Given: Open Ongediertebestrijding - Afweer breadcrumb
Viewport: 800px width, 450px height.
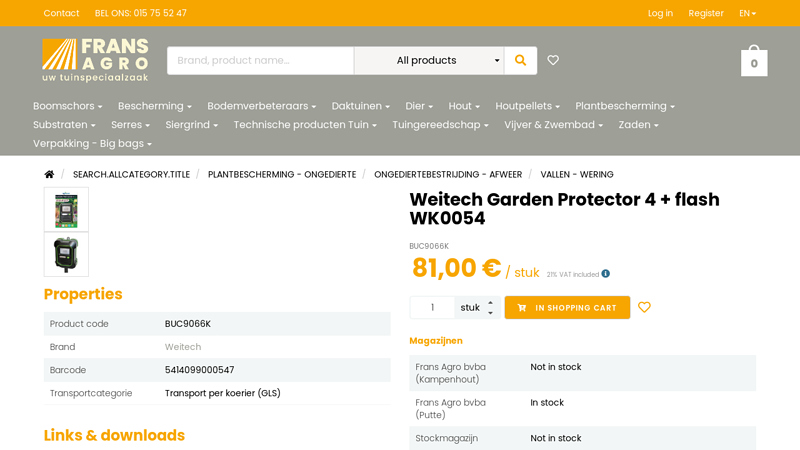Looking at the screenshot, I should (x=448, y=174).
